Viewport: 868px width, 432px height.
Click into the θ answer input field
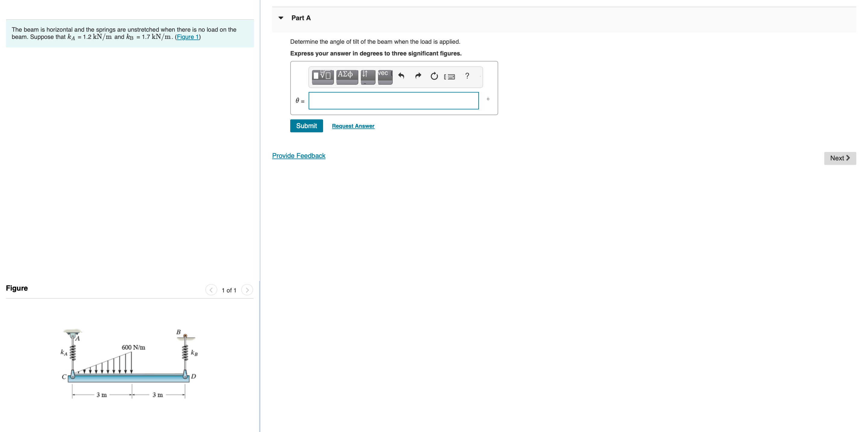pos(393,101)
